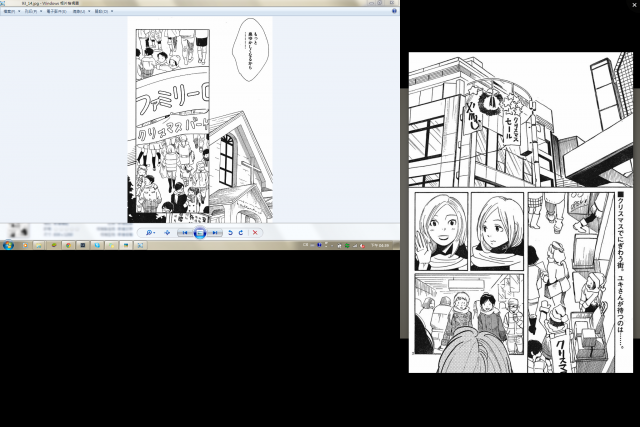This screenshot has width=640, height=427.
Task: Open the 列印(P) Print menu
Action: click(30, 11)
